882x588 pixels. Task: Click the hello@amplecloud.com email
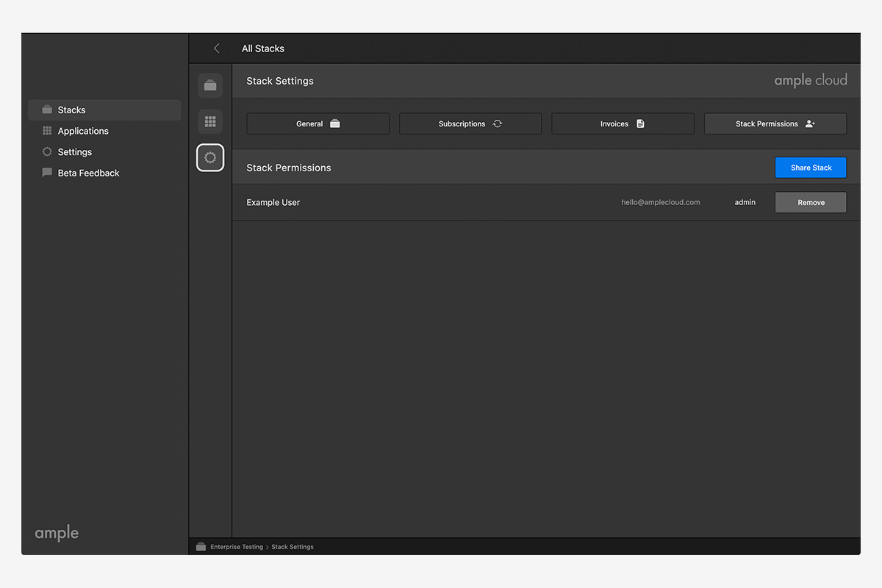(661, 202)
